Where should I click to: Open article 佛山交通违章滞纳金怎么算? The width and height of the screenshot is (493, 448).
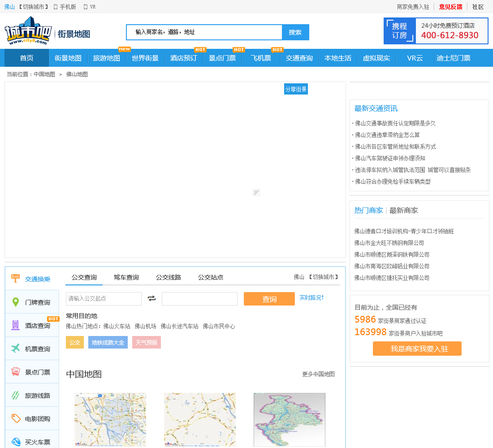click(387, 135)
